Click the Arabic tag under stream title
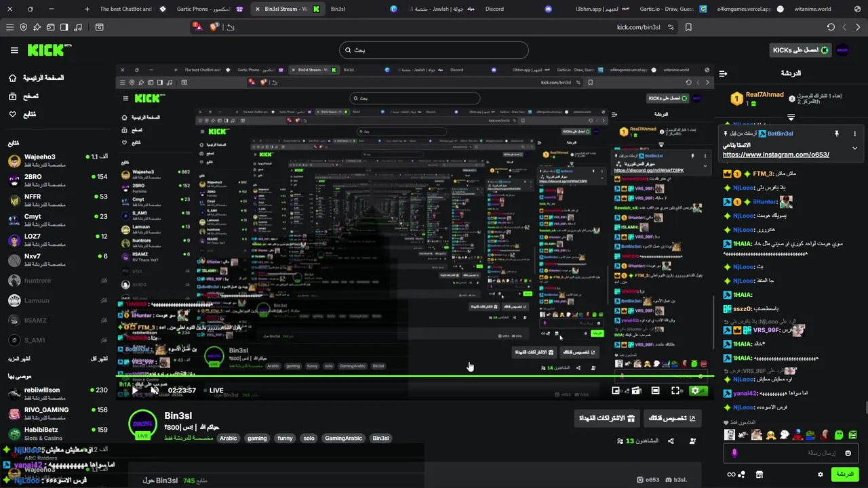 229,438
